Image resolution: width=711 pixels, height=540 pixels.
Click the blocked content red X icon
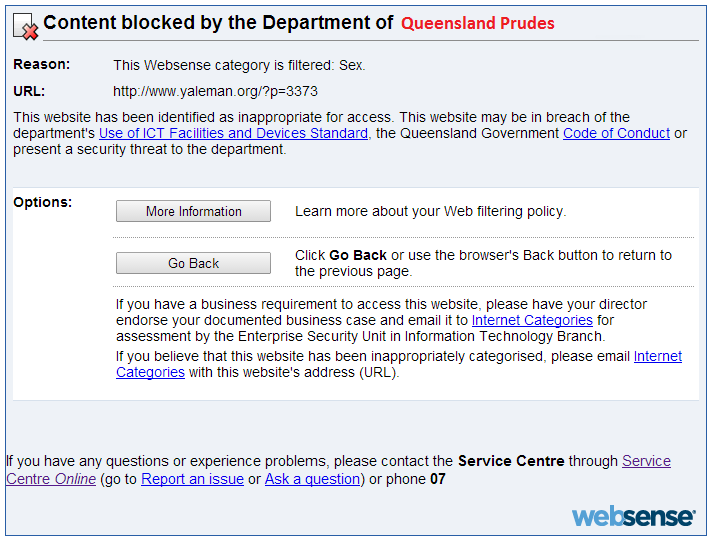tap(26, 26)
